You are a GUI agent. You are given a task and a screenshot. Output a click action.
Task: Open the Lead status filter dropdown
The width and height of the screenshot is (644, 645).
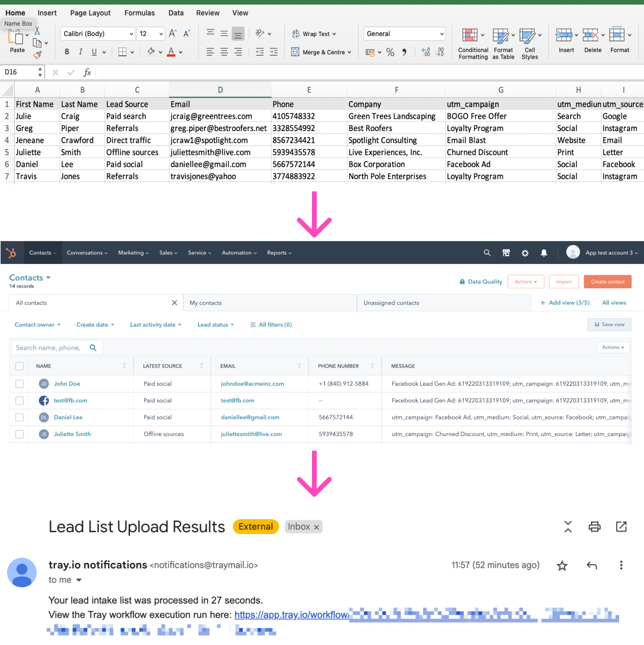pyautogui.click(x=216, y=324)
